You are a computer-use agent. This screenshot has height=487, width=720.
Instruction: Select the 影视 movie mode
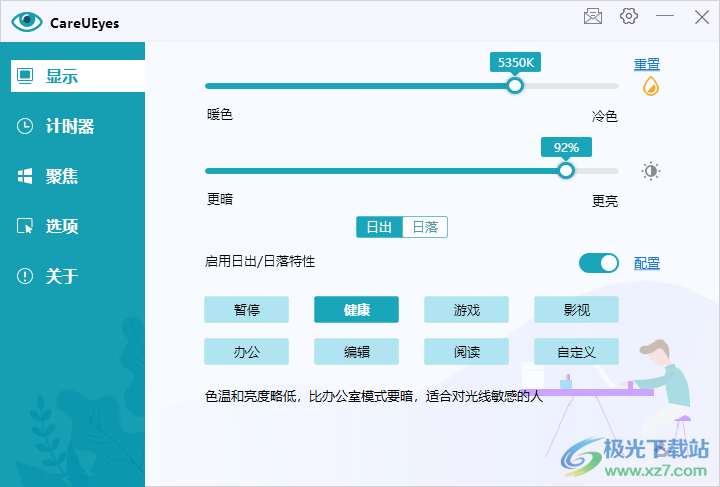pos(576,309)
